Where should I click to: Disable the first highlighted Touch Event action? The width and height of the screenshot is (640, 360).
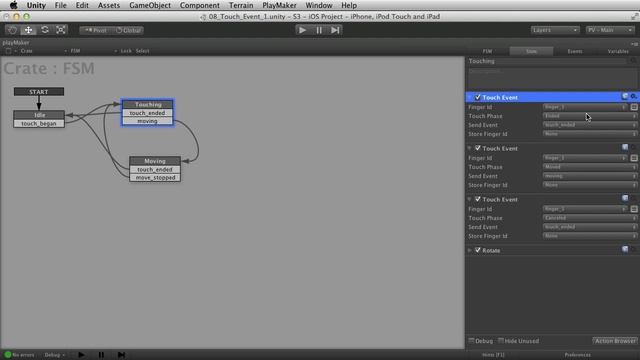[478, 98]
